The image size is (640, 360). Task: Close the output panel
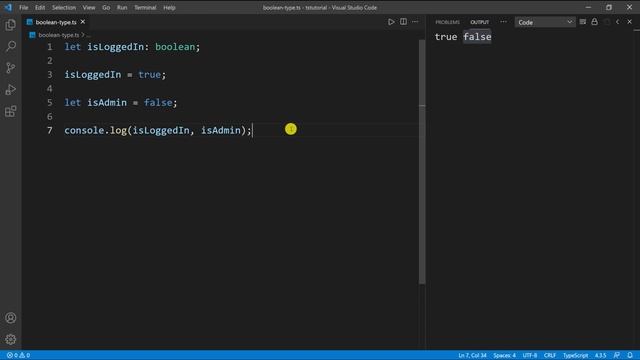[629, 22]
